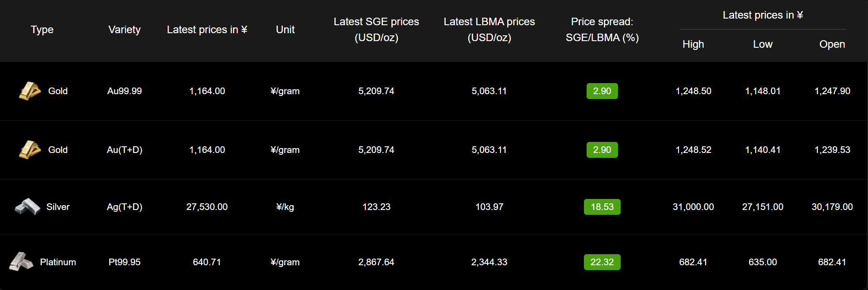Click the Variety column header
Viewport: 868px width, 290px height.
(125, 30)
